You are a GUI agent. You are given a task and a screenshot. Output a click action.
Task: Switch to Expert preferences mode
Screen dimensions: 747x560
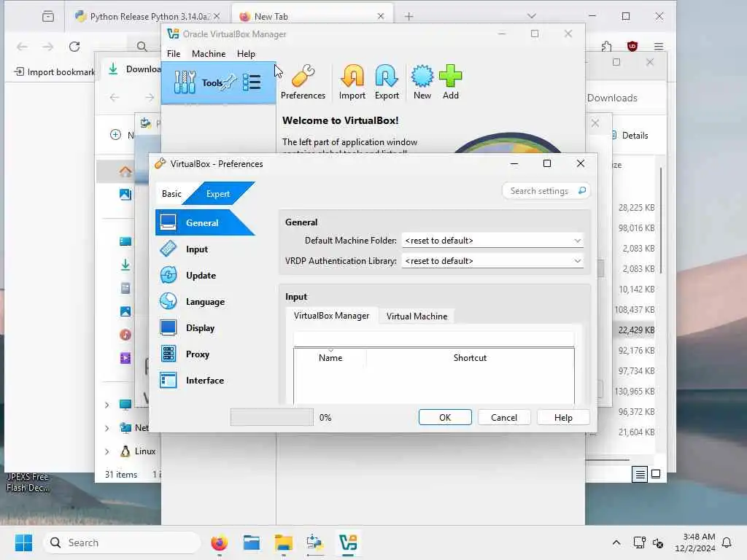218,194
